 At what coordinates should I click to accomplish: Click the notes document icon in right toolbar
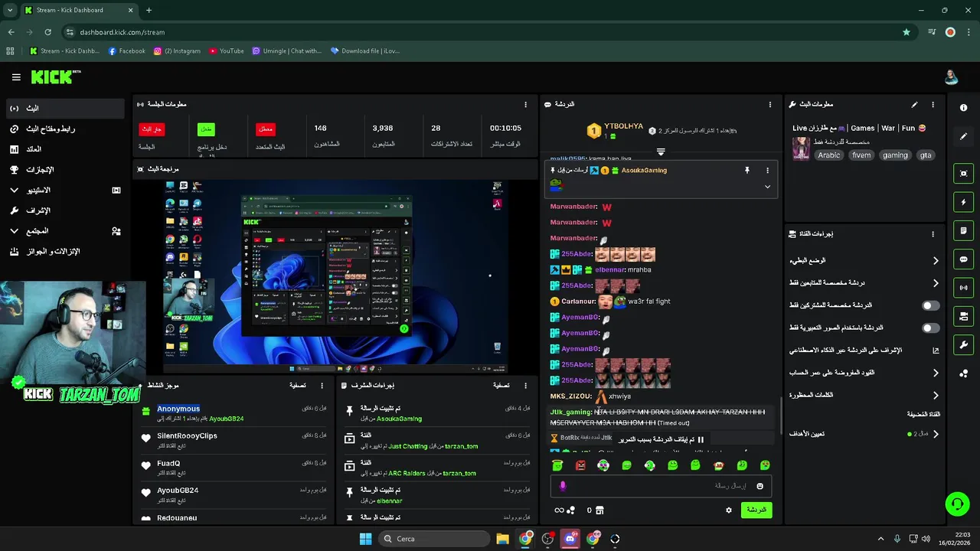964,230
